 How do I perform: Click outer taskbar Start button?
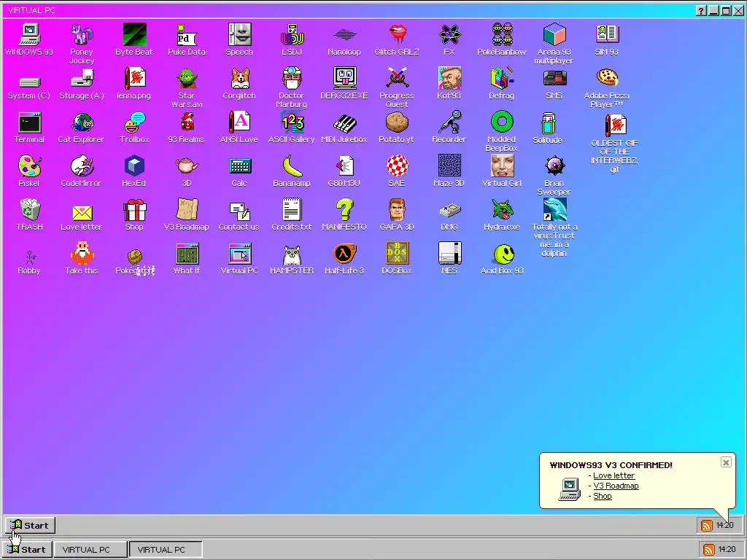point(27,549)
